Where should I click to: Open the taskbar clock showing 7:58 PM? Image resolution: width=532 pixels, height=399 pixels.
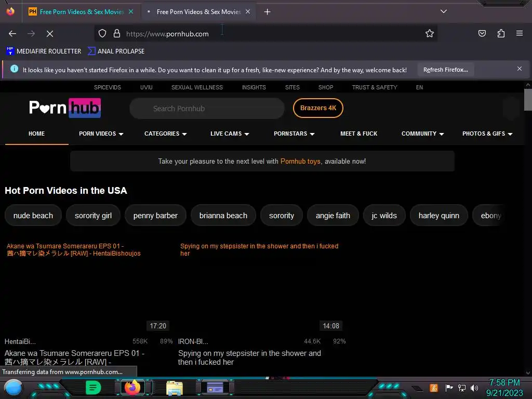pyautogui.click(x=504, y=388)
